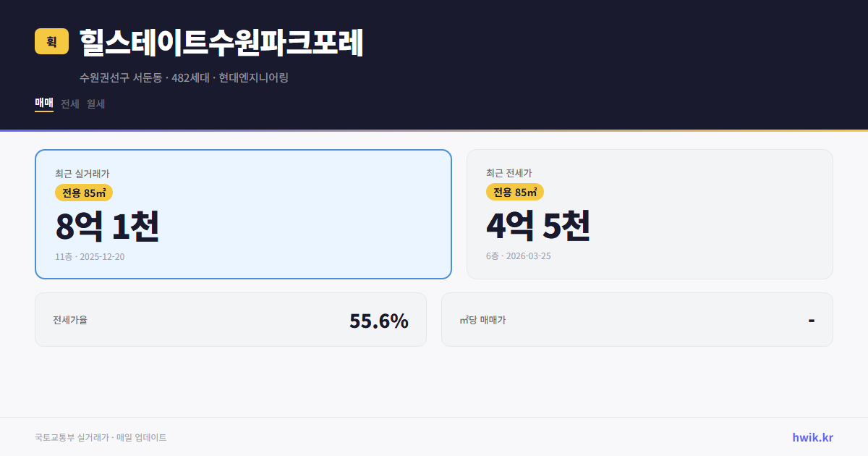Click the dash value on ㎡당 매매가 card
Image resolution: width=868 pixels, height=456 pixels.
[812, 319]
